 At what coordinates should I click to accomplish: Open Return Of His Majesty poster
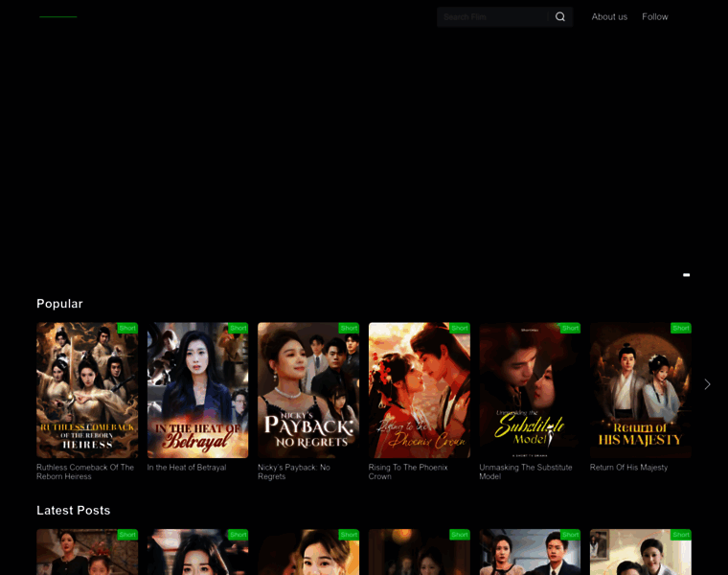point(640,390)
